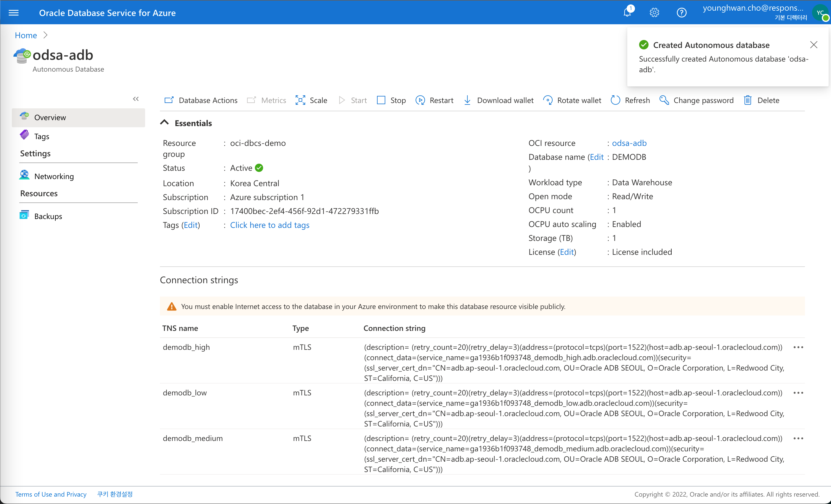Dismiss the Created Autonomous database notification
831x504 pixels.
tap(814, 44)
